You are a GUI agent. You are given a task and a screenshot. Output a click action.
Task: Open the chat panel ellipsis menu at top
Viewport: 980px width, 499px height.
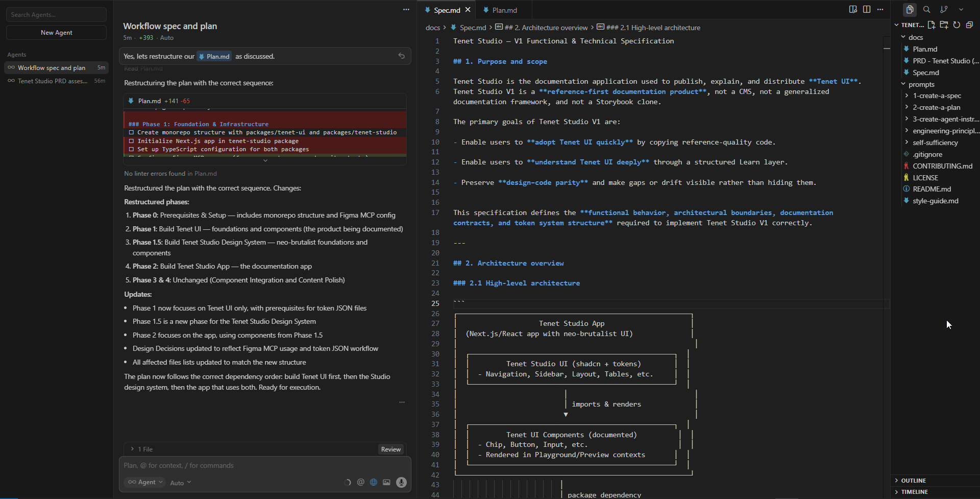(x=406, y=10)
